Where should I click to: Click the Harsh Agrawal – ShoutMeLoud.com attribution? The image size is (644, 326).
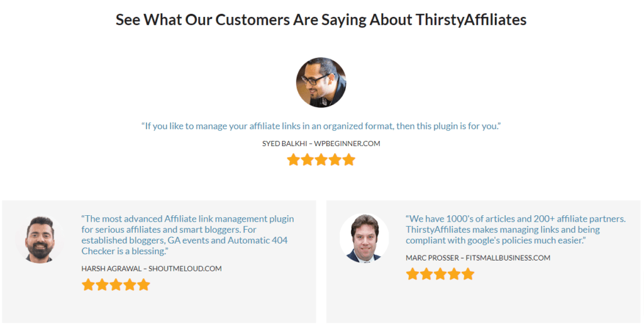(152, 269)
